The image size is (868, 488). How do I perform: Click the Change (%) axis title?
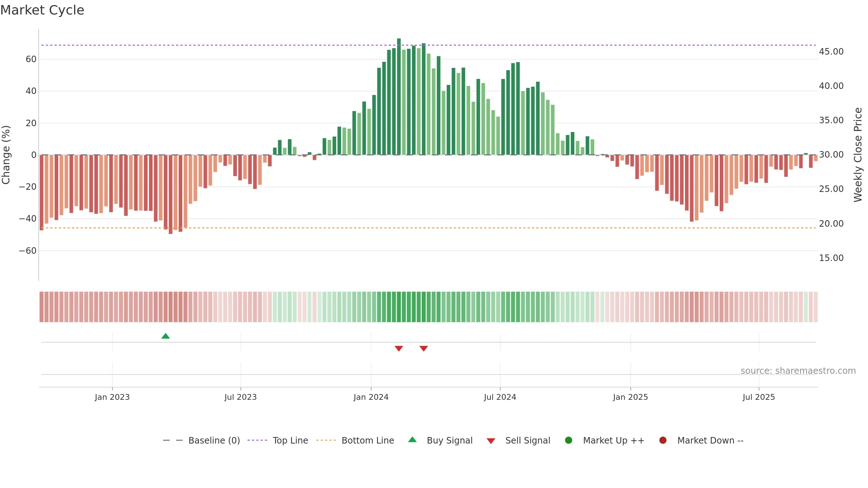6,155
